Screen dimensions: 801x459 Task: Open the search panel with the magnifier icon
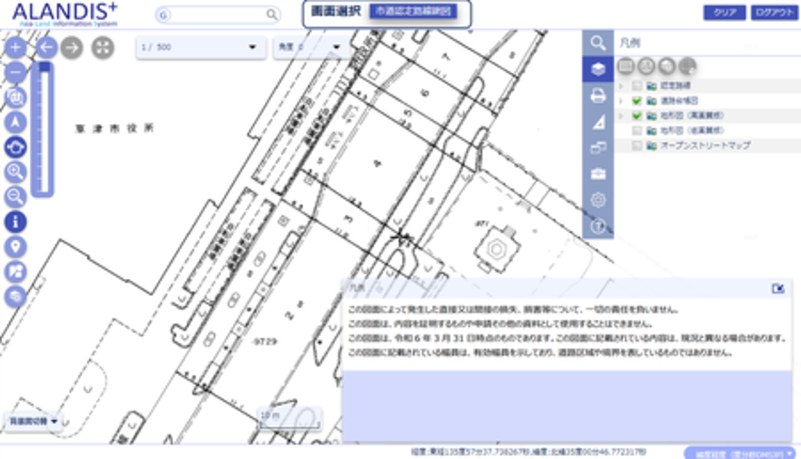click(x=598, y=43)
